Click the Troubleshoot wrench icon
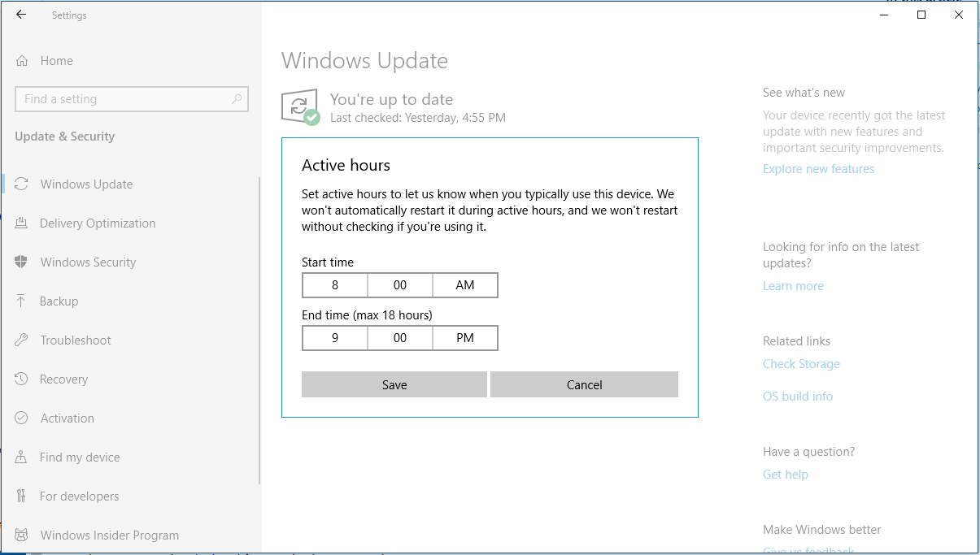 [x=22, y=340]
